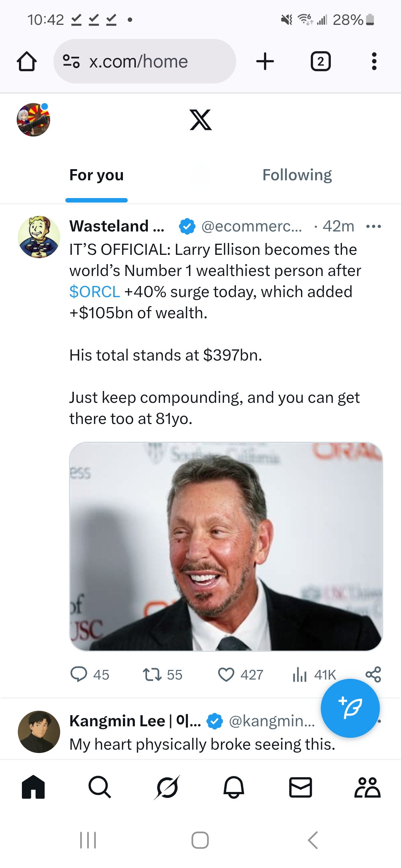The height and width of the screenshot is (868, 401).
Task: Open the three-dot menu on Wasteland post
Action: coord(373,226)
